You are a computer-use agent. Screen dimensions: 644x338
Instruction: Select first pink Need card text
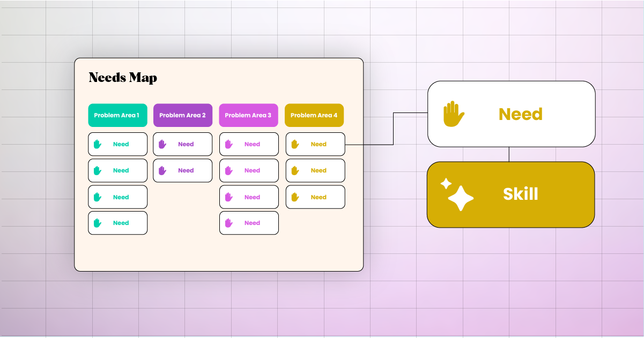(252, 144)
